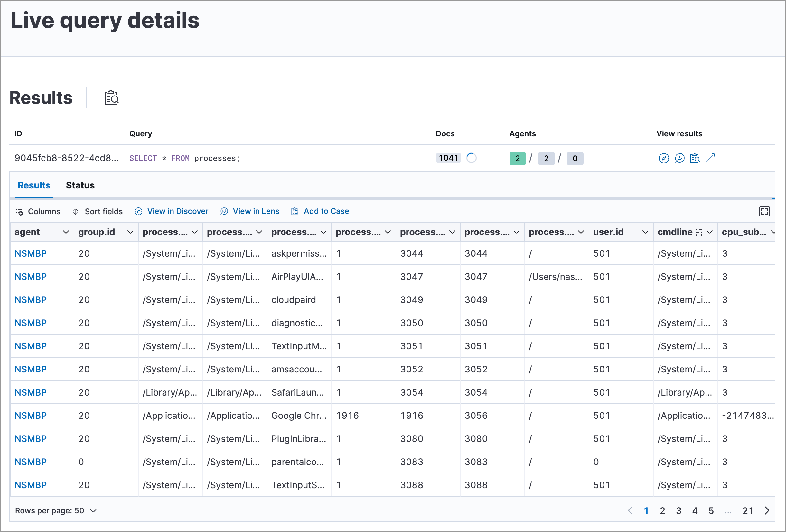Click the expand arrows icon in query row
The image size is (786, 532).
pyautogui.click(x=710, y=158)
